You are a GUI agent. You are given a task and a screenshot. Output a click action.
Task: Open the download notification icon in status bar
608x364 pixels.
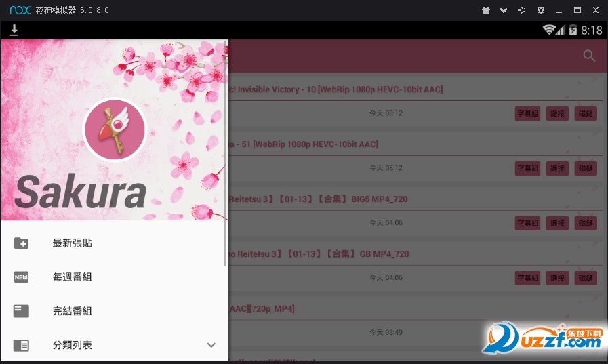(14, 30)
